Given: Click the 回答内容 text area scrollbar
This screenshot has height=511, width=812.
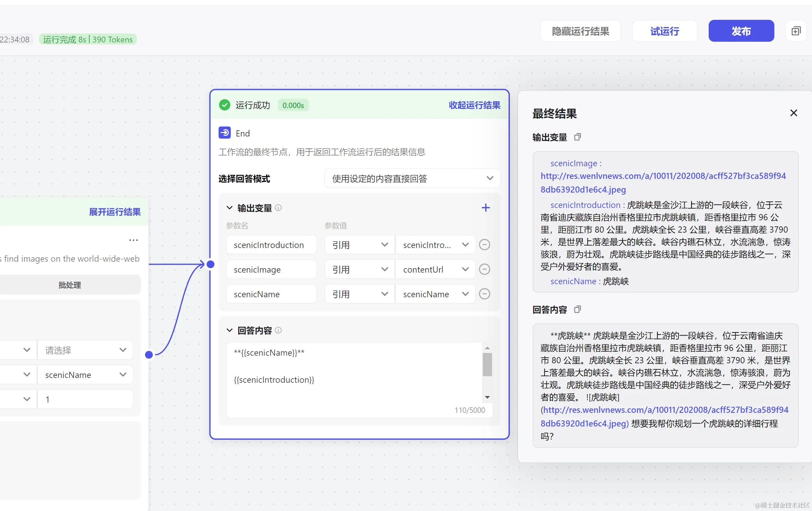Looking at the screenshot, I should pos(487,365).
